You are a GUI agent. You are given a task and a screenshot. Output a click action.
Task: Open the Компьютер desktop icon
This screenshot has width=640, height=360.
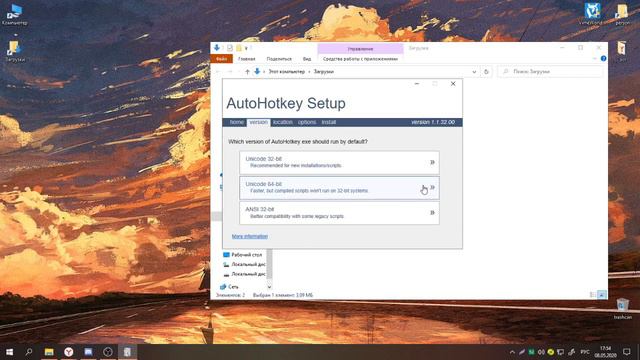click(14, 15)
